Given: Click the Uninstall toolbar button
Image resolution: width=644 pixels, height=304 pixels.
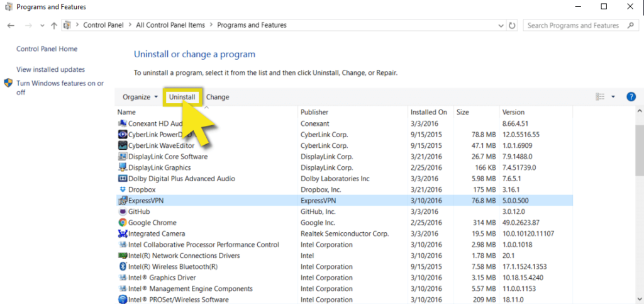Looking at the screenshot, I should (182, 97).
